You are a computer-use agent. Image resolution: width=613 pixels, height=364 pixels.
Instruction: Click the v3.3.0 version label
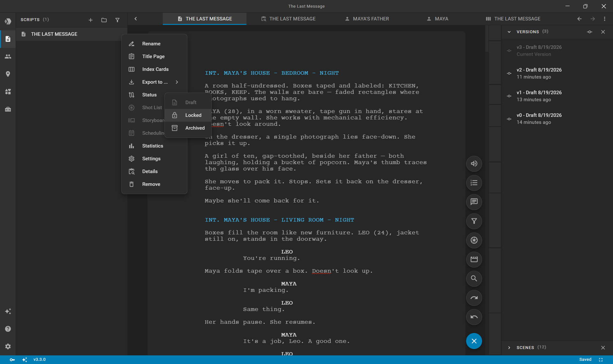pos(40,360)
